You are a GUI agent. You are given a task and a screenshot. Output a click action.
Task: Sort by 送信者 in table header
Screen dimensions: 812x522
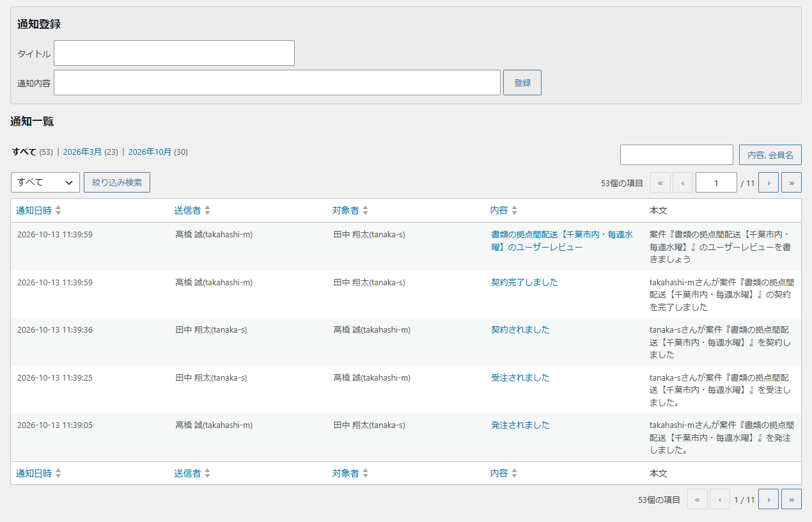[187, 210]
